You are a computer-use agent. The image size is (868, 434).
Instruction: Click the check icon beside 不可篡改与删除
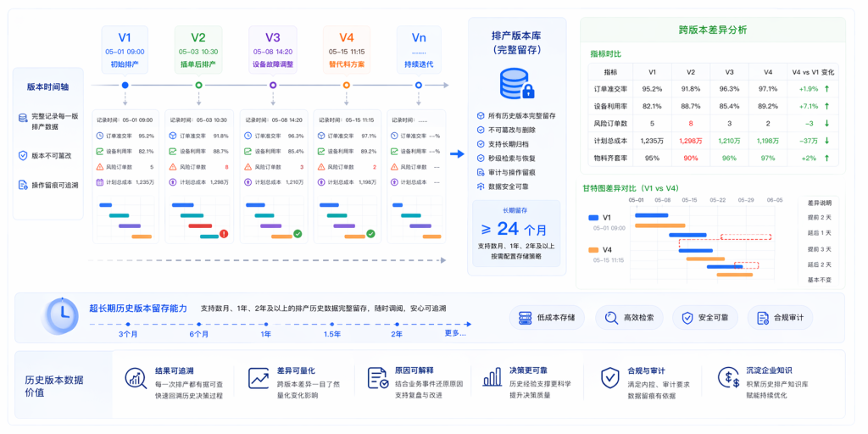pyautogui.click(x=481, y=130)
